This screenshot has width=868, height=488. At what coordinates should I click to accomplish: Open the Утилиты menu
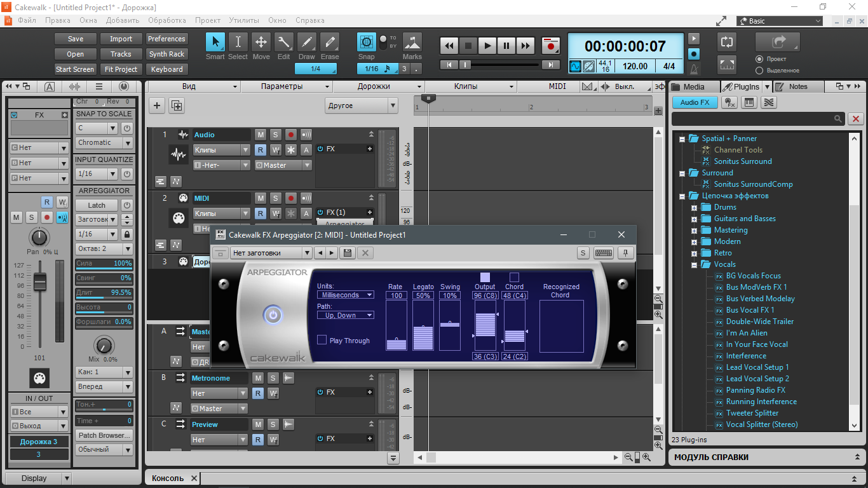coord(244,20)
